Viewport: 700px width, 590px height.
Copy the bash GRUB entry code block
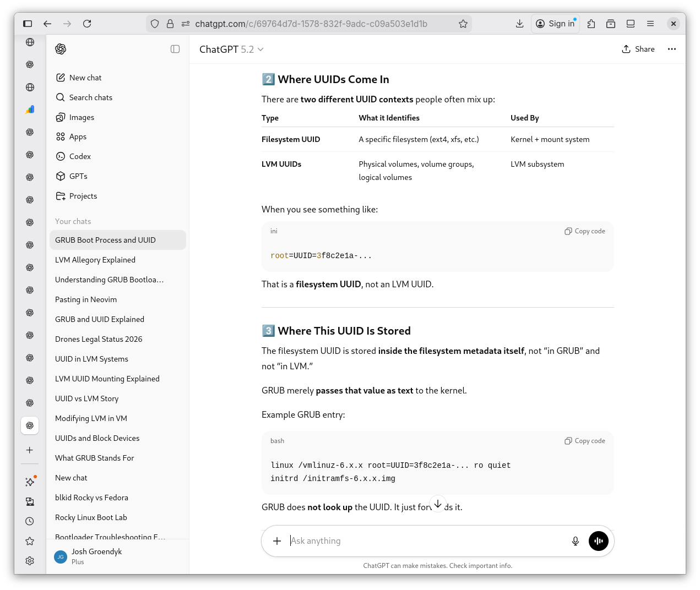point(584,441)
